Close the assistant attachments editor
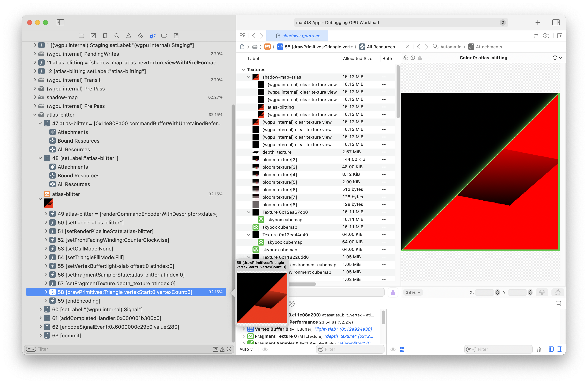The width and height of the screenshot is (588, 384). 407,47
